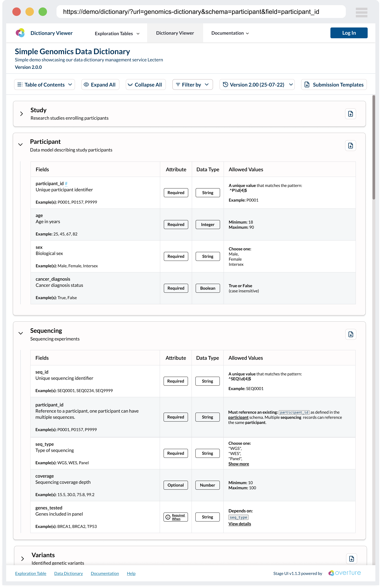381x588 pixels.
Task: Click the participant_id anchor link symbol
Action: point(66,183)
